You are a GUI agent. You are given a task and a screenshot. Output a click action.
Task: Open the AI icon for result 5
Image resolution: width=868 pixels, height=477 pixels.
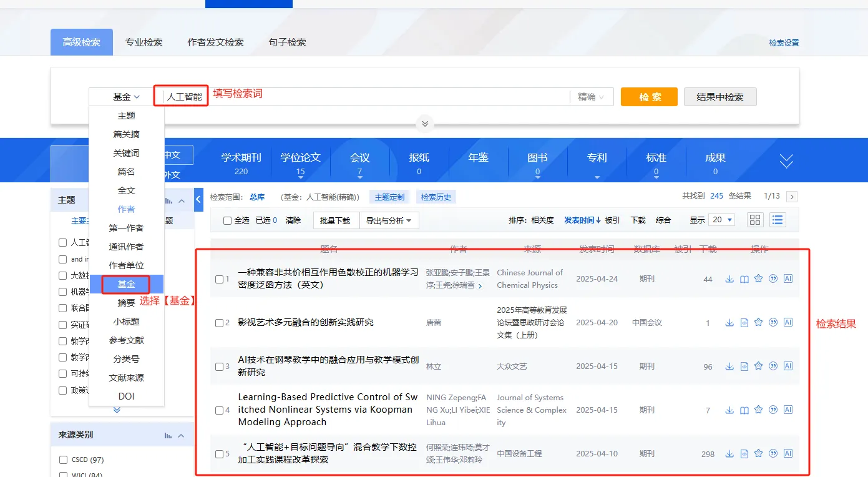pyautogui.click(x=788, y=453)
